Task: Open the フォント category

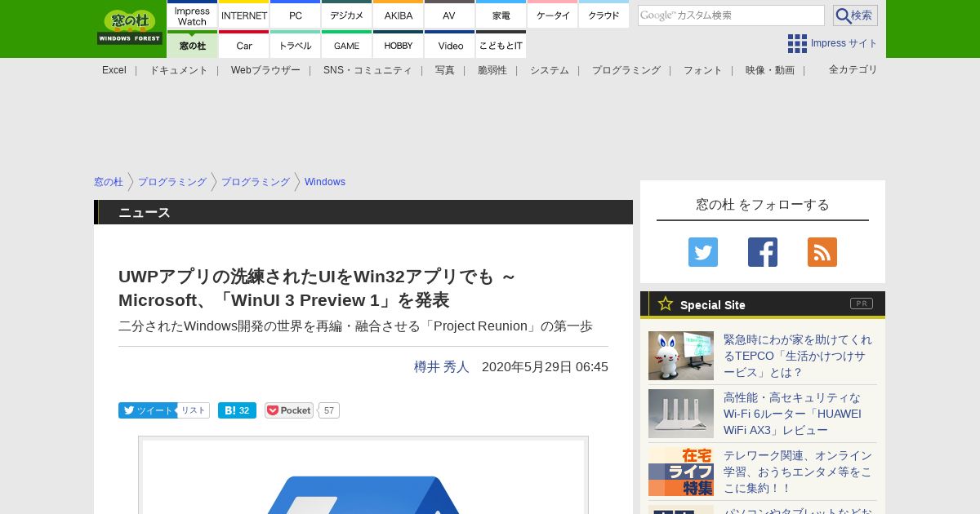Action: click(703, 70)
